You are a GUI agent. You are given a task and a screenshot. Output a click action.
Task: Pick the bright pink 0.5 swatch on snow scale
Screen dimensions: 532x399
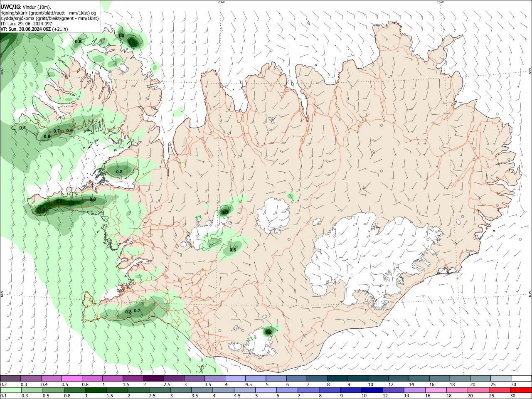tap(71, 378)
